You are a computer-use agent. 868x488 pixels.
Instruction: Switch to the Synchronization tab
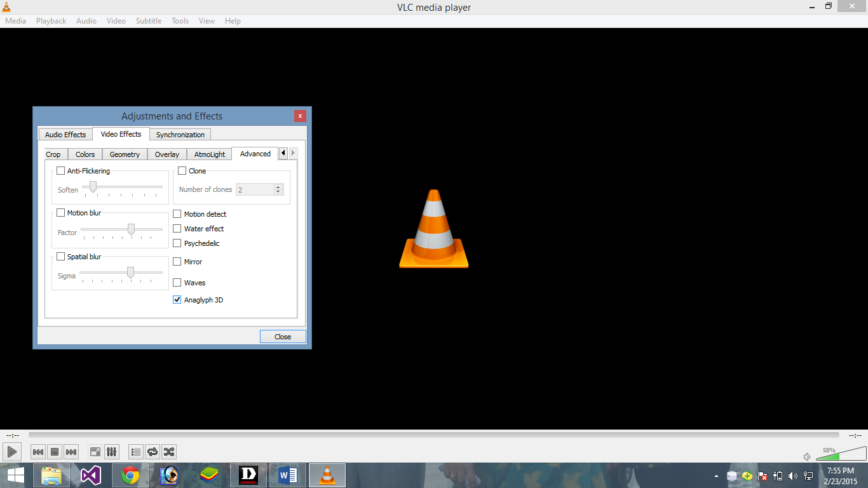pos(180,135)
